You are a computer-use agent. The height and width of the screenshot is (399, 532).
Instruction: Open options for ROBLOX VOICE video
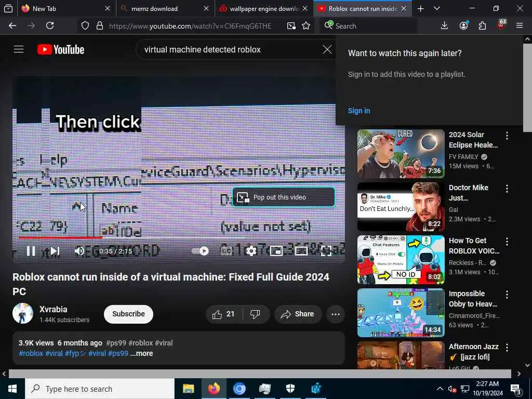(507, 242)
